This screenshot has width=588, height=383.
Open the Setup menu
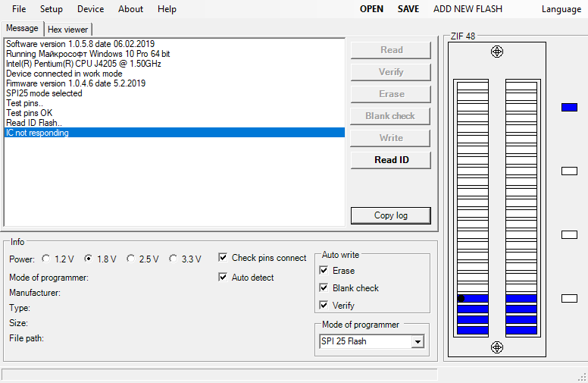pyautogui.click(x=52, y=9)
